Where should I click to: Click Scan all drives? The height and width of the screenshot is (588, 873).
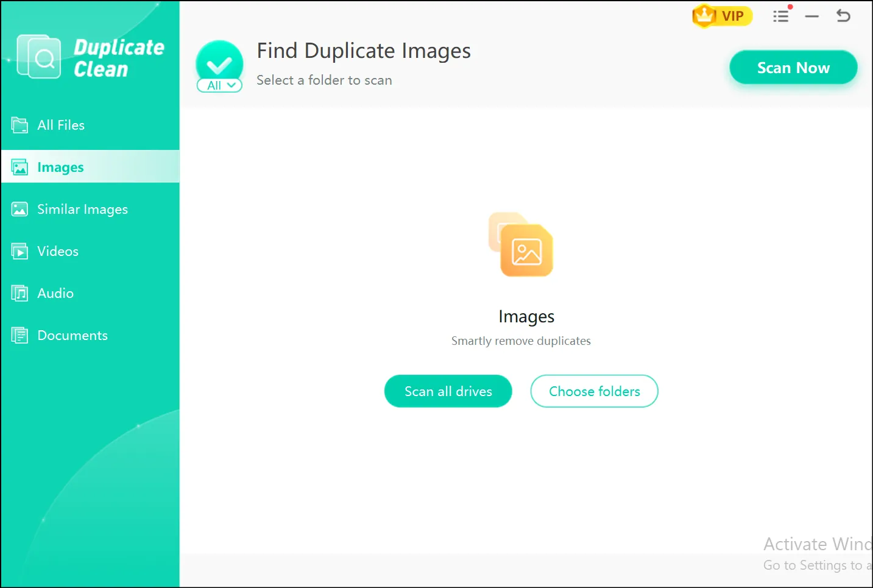tap(448, 391)
